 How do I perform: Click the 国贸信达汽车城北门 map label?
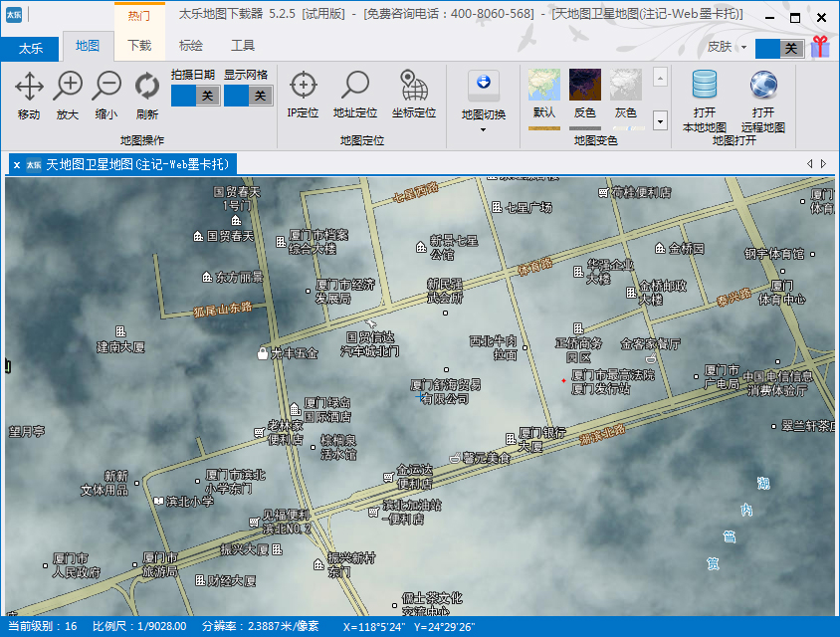point(369,344)
